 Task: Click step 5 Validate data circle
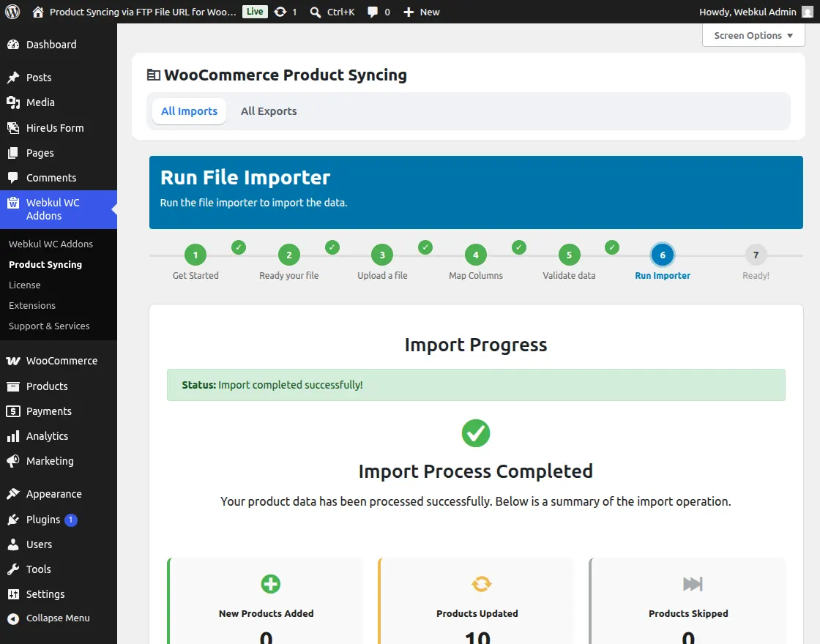tap(569, 255)
